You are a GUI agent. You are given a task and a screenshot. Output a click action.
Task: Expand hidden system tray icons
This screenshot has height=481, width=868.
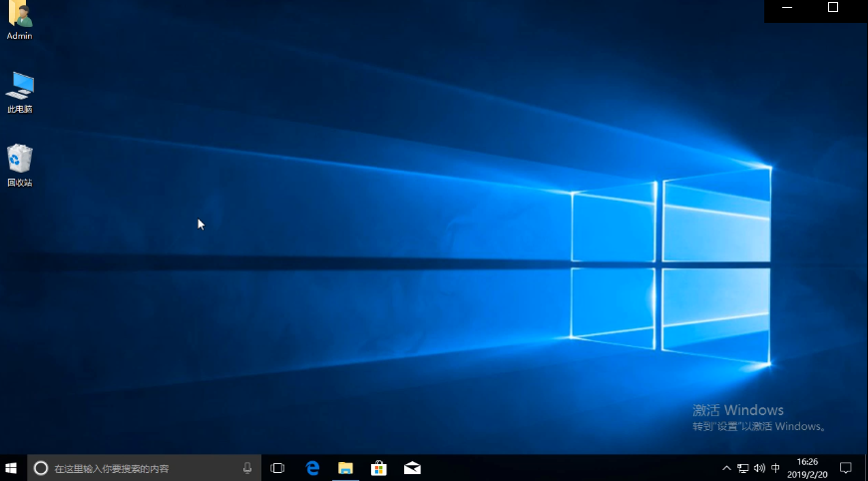pyautogui.click(x=726, y=468)
